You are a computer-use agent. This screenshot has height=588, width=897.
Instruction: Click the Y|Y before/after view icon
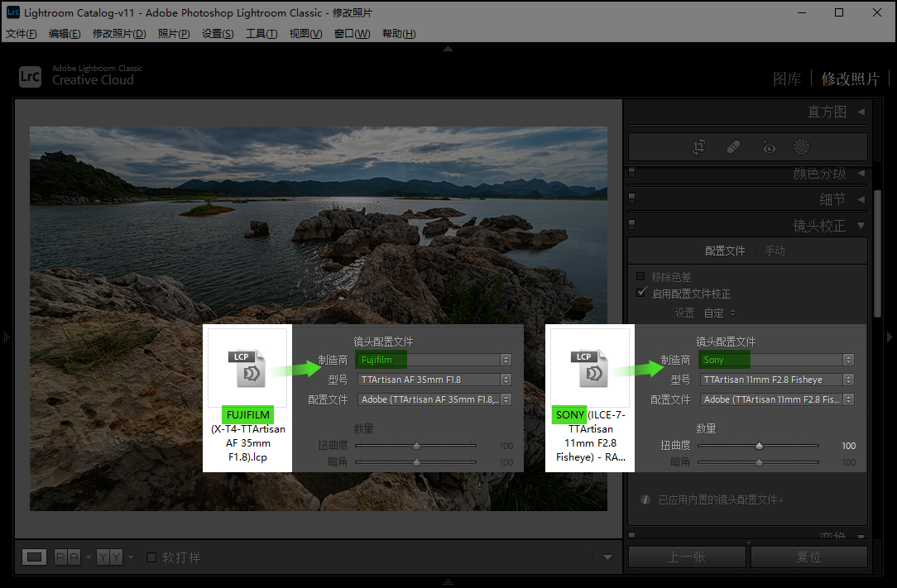pos(108,557)
